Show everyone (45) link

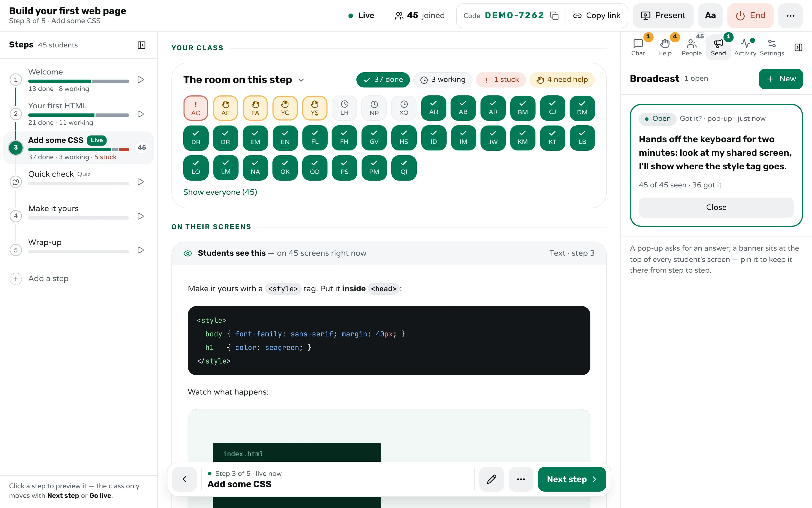220,192
